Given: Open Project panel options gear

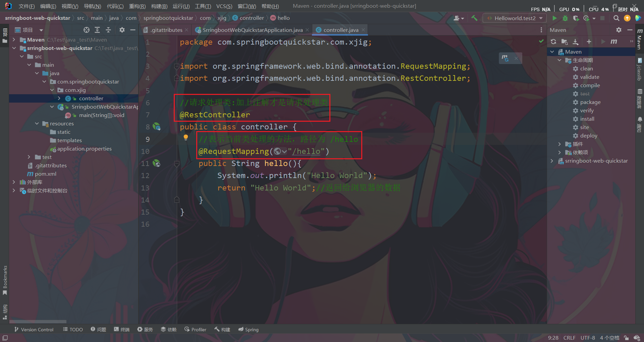Looking at the screenshot, I should pos(122,30).
